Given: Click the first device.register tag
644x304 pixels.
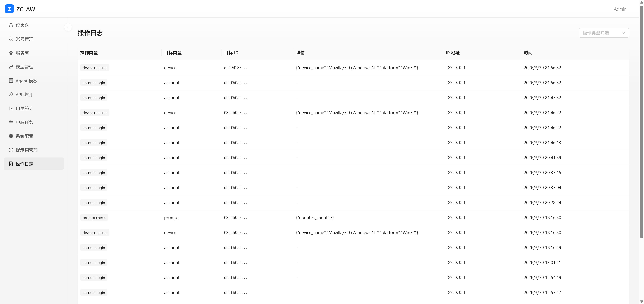Looking at the screenshot, I should pyautogui.click(x=94, y=68).
